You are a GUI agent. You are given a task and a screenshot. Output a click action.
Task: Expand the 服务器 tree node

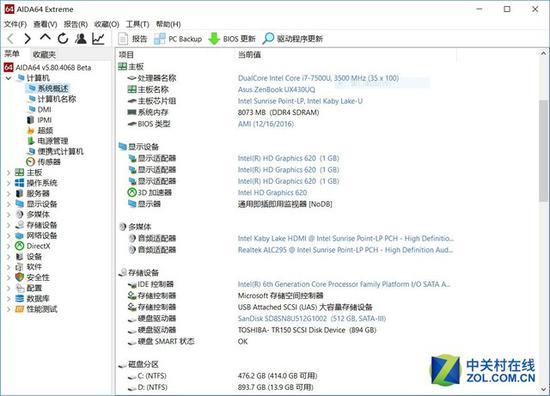pyautogui.click(x=8, y=194)
